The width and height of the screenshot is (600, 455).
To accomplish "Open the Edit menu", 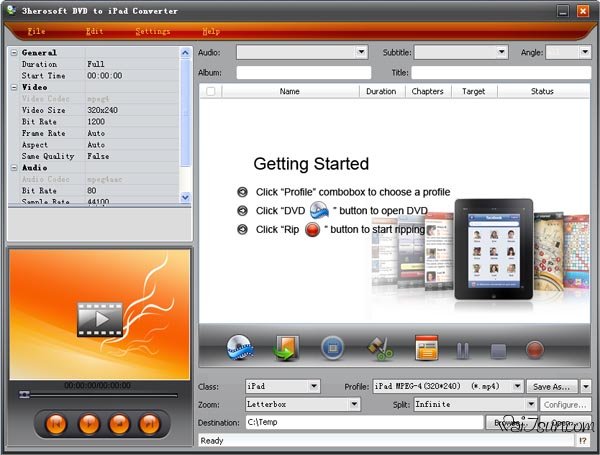I will pos(95,31).
